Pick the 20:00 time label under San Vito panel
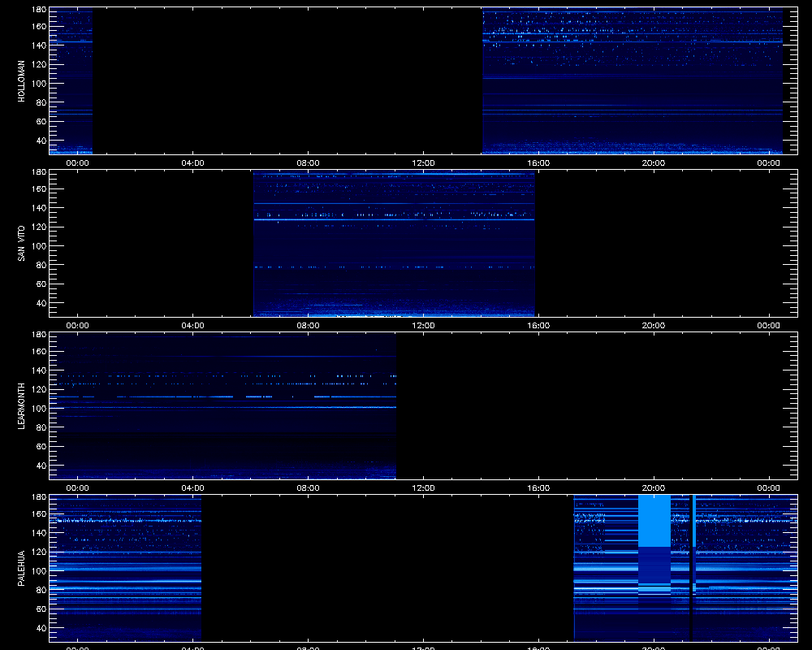 (x=654, y=326)
